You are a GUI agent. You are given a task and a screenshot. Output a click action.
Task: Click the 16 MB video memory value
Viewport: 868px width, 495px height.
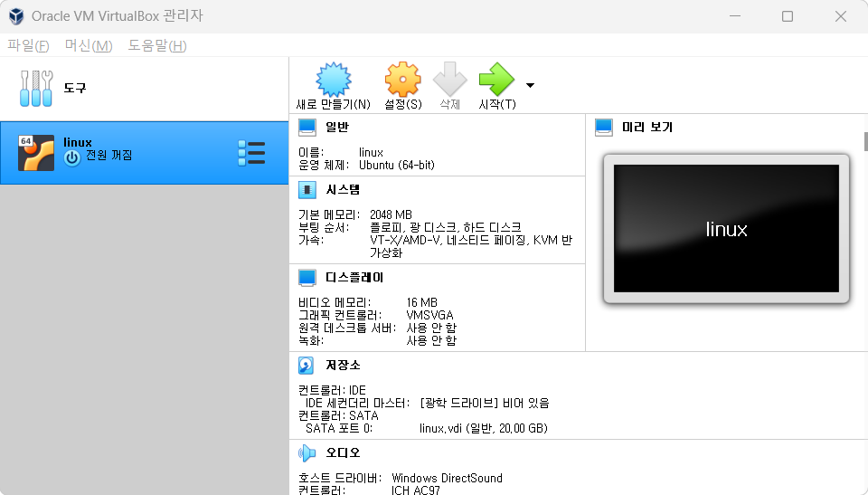[x=422, y=302]
